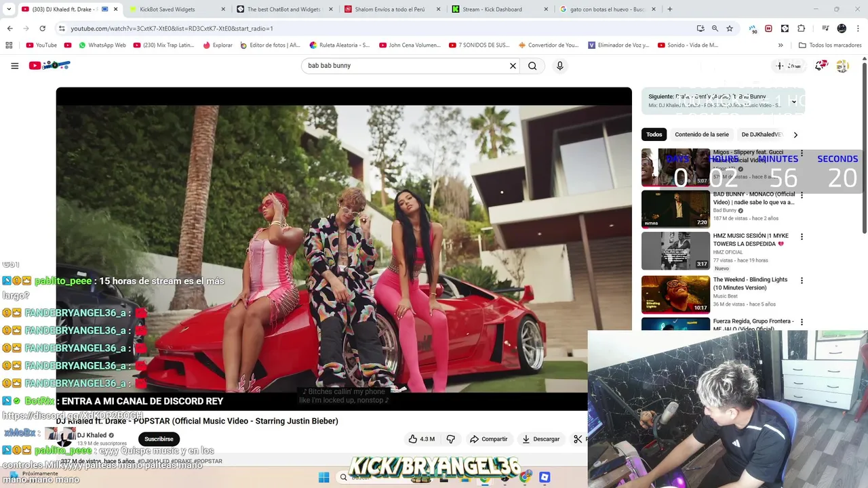Viewport: 868px width, 488px height.
Task: Open the YouTube guide hamburger menu
Action: tap(14, 66)
